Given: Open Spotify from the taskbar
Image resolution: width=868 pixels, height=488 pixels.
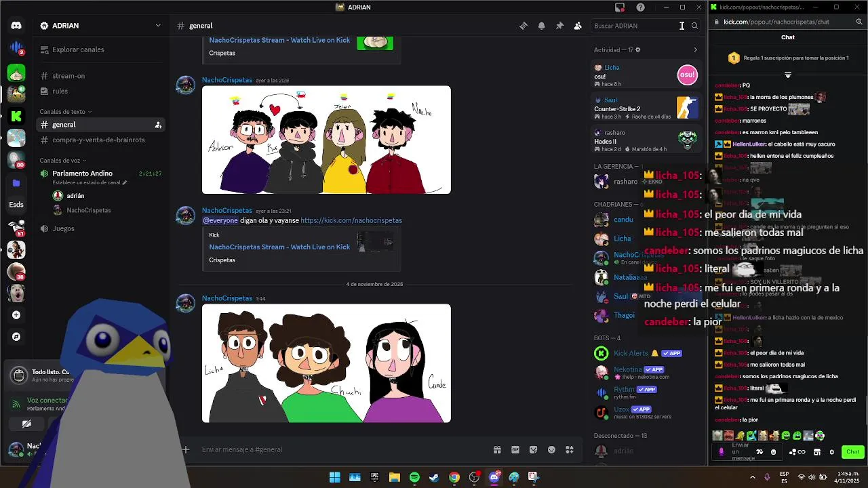Looking at the screenshot, I should (x=414, y=477).
